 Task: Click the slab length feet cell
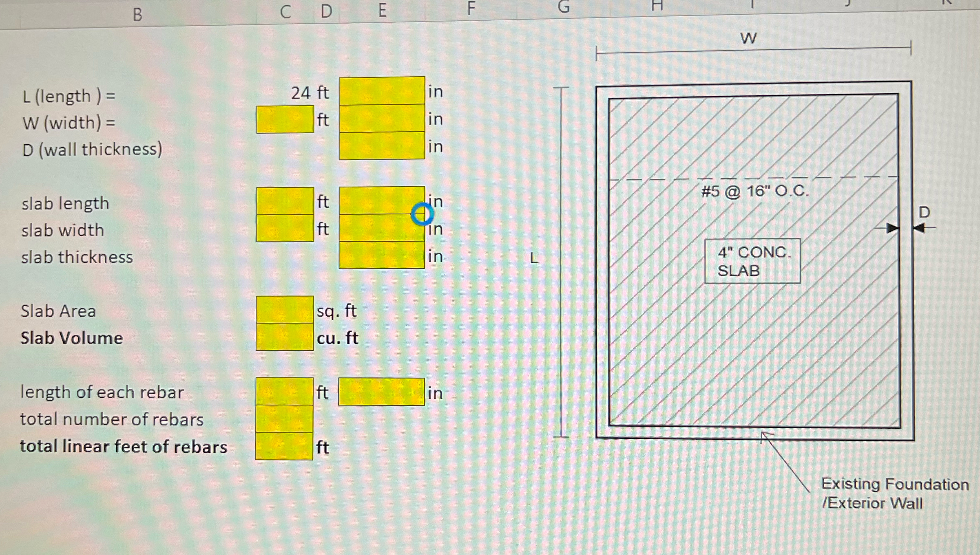(285, 201)
